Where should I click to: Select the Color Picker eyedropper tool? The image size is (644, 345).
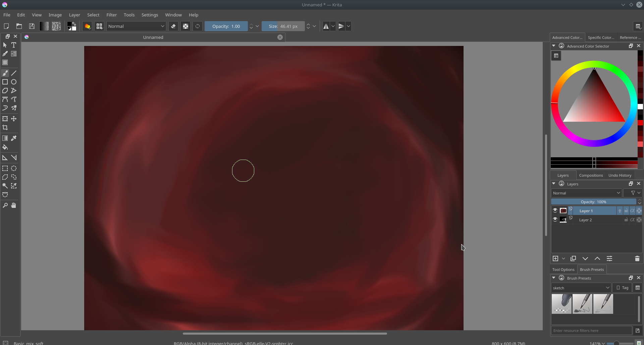pyautogui.click(x=14, y=138)
